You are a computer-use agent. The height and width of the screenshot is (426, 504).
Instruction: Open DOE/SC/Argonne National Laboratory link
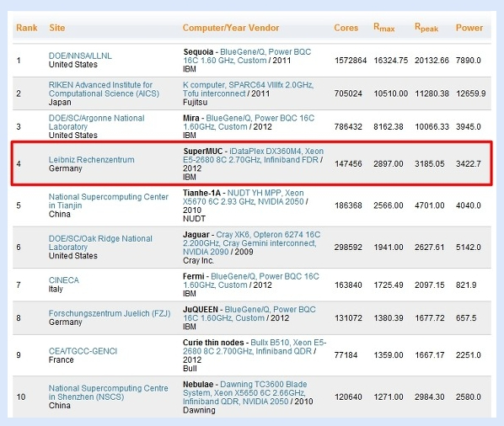[96, 122]
